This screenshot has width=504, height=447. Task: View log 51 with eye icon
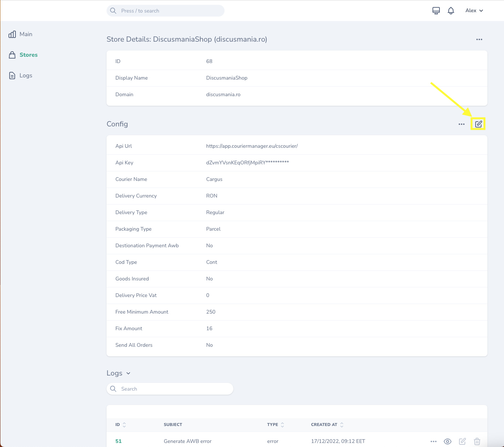[448, 441]
